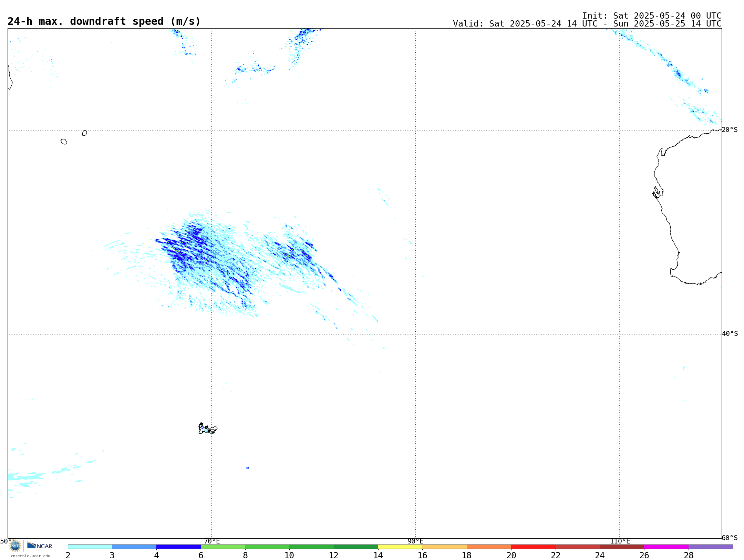Click the Kerguelen island outline near 70°E
The image size is (744, 560).
point(208,429)
